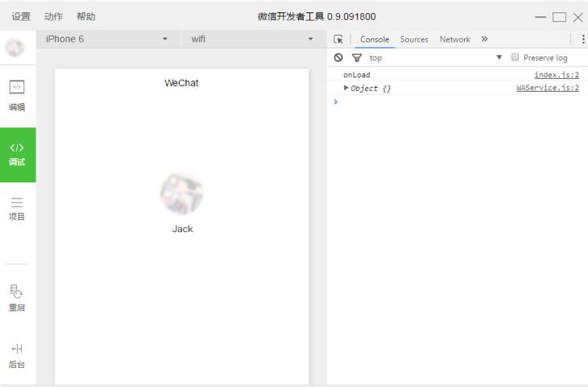Screen dimensions: 588x387
Task: Open the index.js:2 source link
Action: (557, 75)
